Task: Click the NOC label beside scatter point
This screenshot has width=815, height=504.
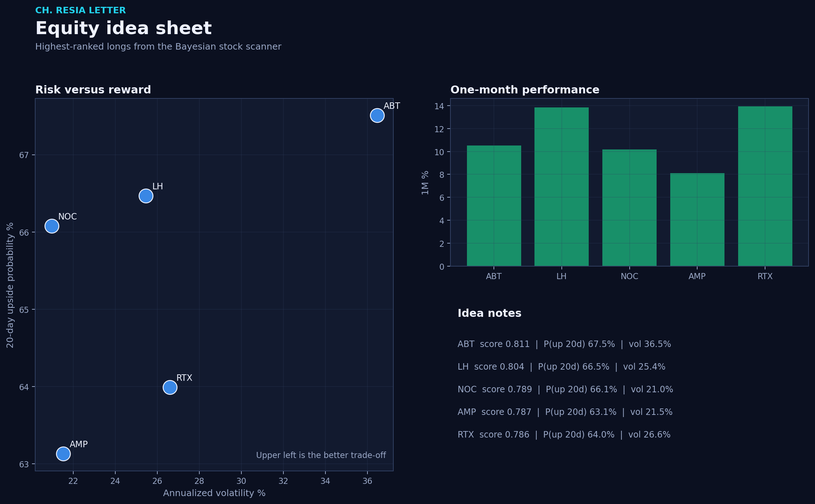Action: click(68, 217)
